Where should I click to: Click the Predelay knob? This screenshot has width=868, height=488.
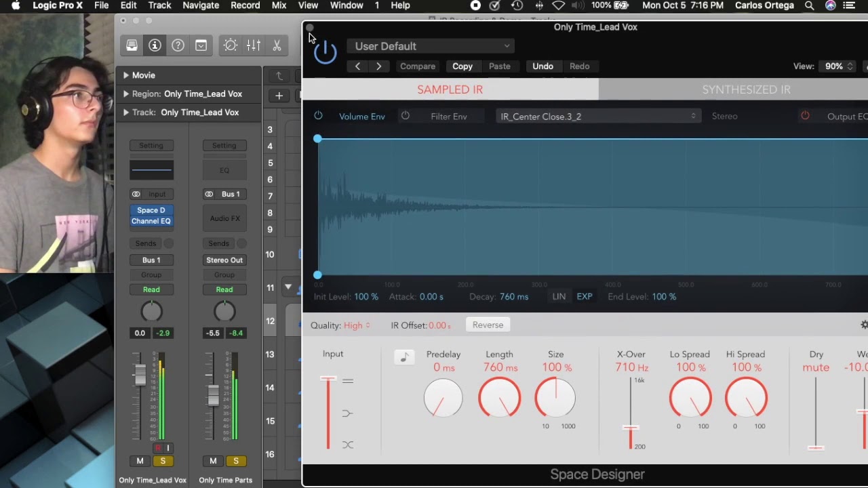[x=443, y=398]
